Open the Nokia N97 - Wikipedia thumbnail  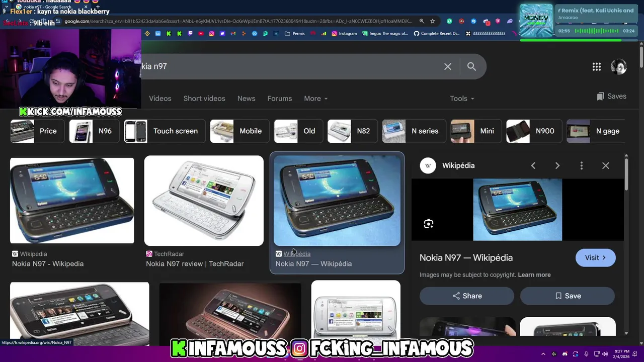72,201
